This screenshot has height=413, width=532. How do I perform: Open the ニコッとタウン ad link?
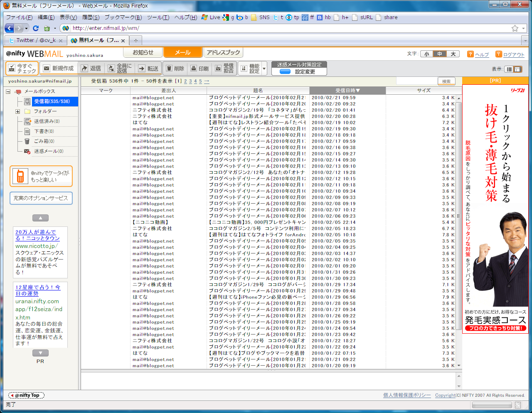pos(37,235)
